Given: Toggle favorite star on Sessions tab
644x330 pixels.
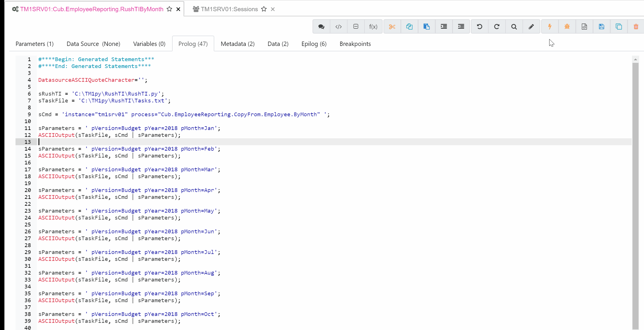Looking at the screenshot, I should [x=264, y=9].
